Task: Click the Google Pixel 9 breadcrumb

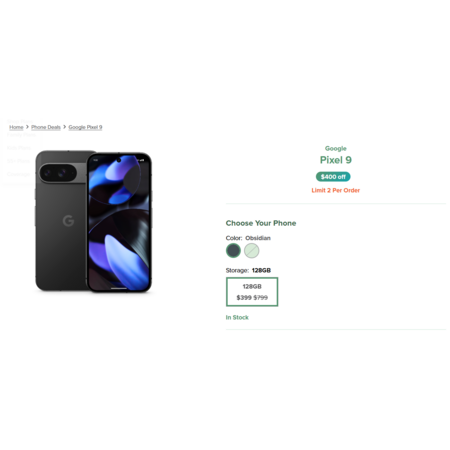Action: (x=85, y=127)
